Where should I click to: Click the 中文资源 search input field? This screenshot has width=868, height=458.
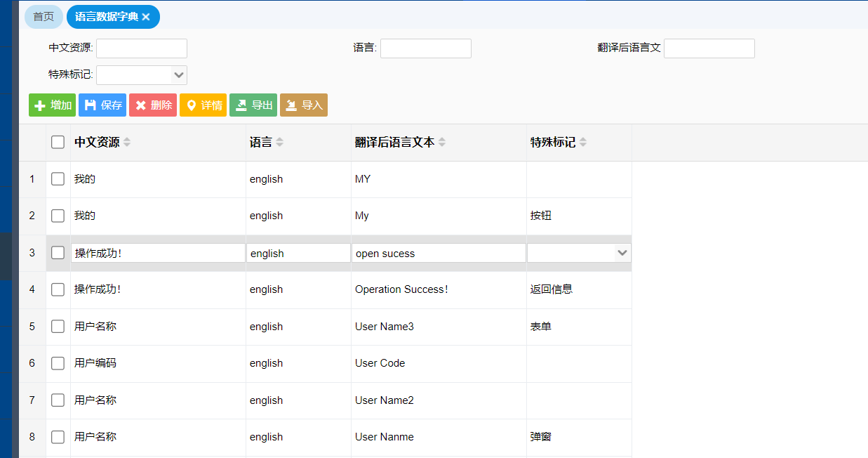coord(142,48)
